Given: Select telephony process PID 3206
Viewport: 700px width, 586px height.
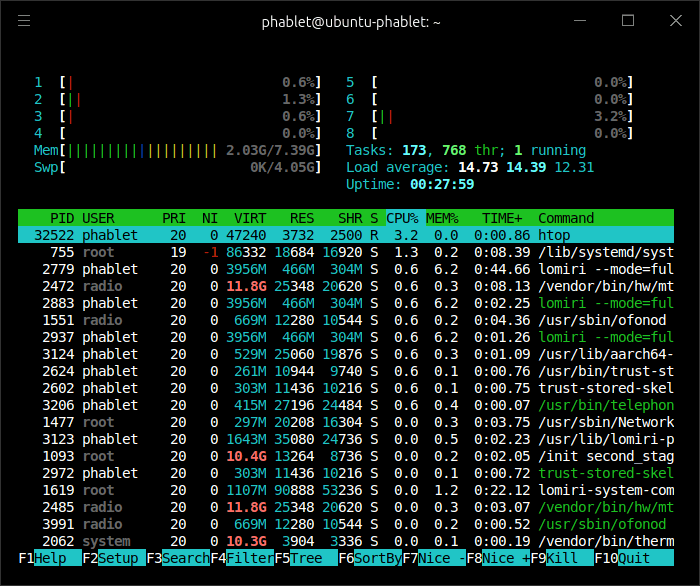Looking at the screenshot, I should point(346,405).
